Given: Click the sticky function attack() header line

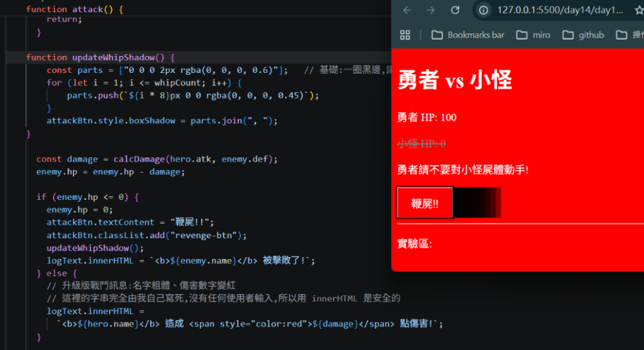Looking at the screenshot, I should 74,9.
